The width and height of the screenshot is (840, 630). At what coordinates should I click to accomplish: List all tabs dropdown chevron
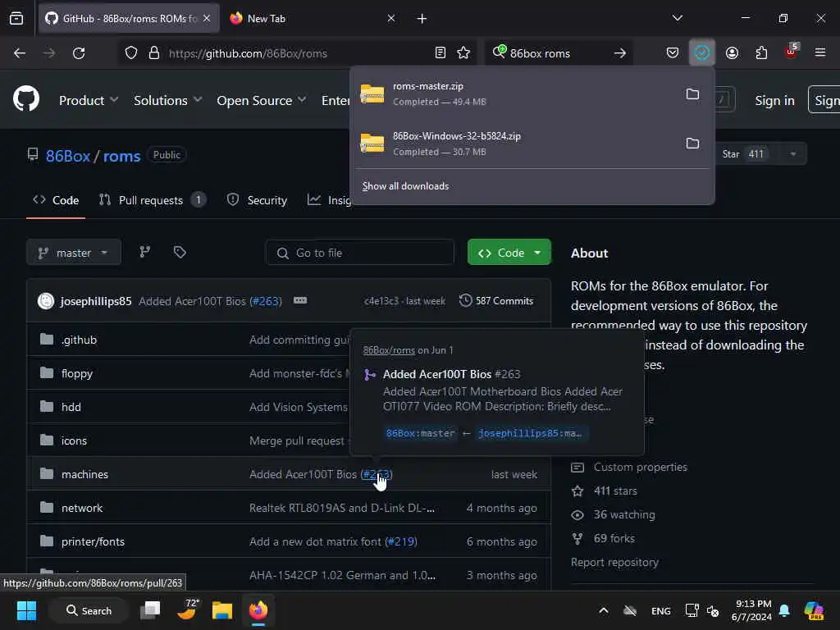point(677,18)
